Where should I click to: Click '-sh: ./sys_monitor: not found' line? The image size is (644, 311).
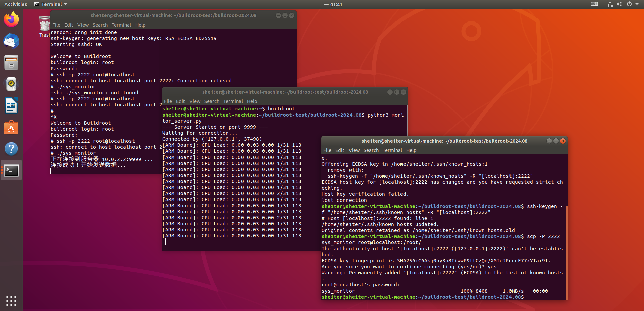pyautogui.click(x=94, y=93)
